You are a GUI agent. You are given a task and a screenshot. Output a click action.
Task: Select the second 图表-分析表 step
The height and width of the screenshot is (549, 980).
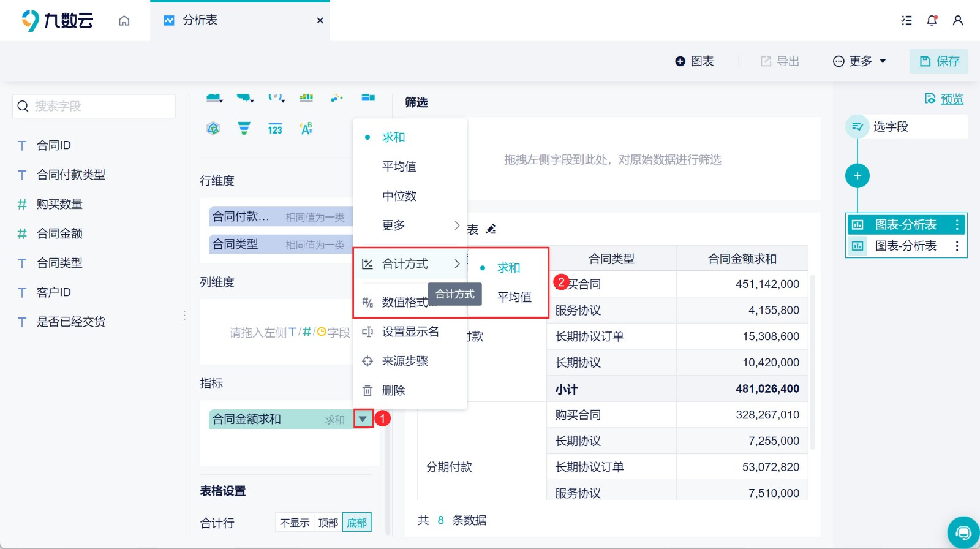pos(906,246)
